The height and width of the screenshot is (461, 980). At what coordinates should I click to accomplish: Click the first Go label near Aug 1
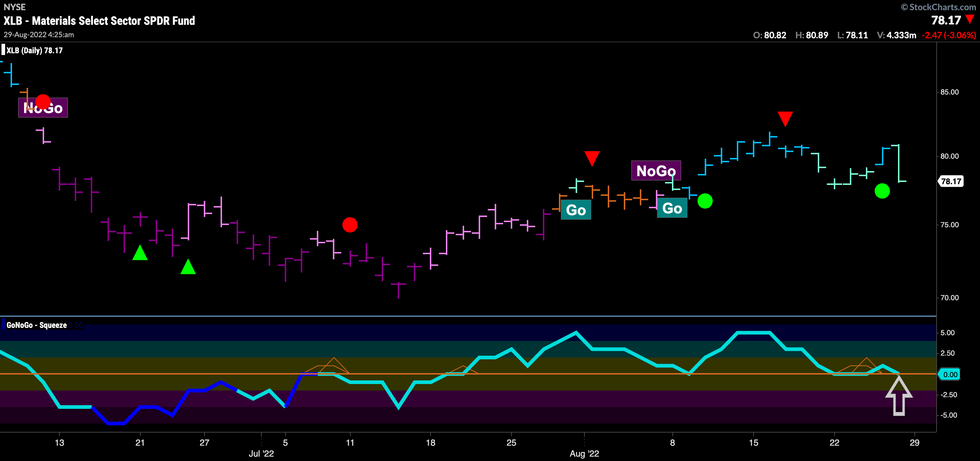pos(576,210)
